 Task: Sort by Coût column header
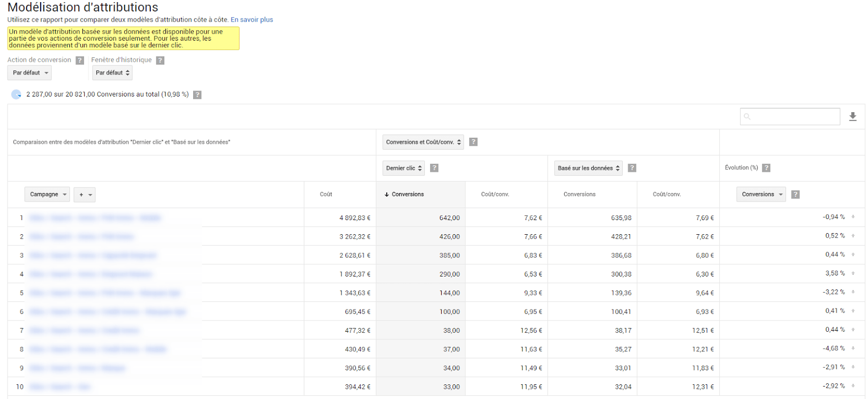326,195
